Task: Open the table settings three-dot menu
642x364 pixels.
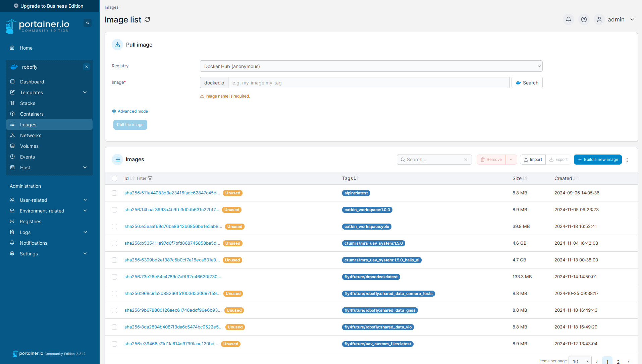Action: click(627, 160)
